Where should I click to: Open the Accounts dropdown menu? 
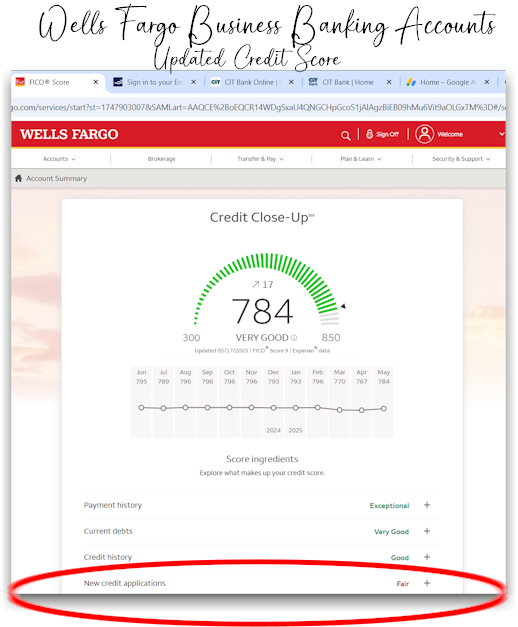(x=59, y=159)
